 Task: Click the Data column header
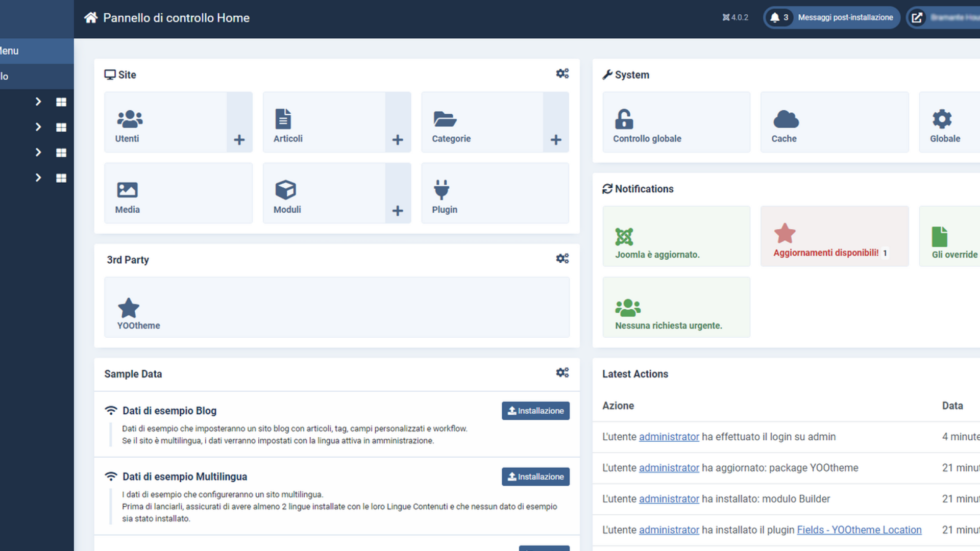pos(952,406)
